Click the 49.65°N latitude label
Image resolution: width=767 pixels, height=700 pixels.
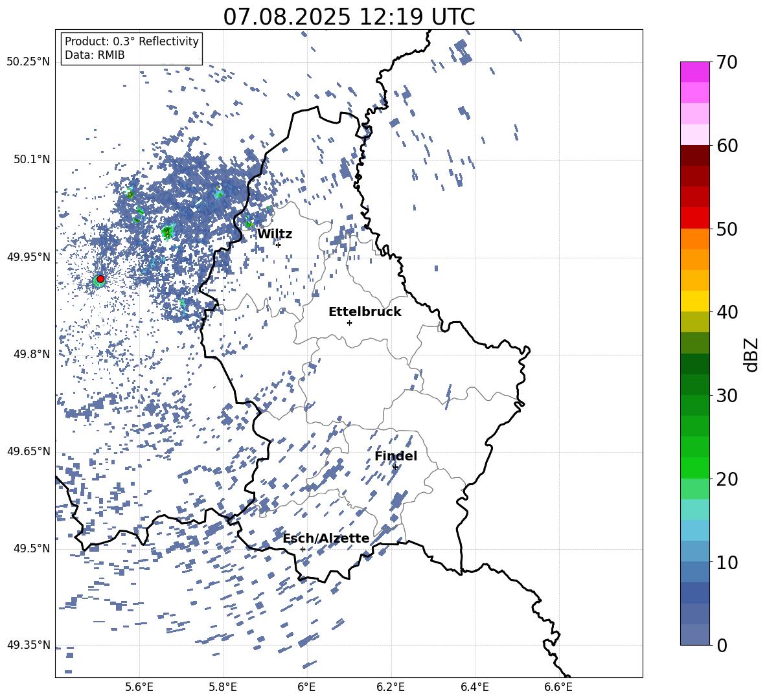tap(29, 451)
